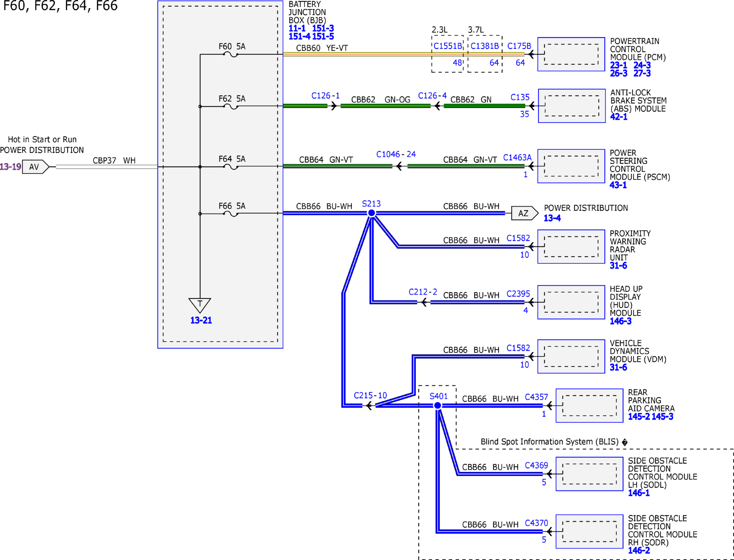Click the AV off-page connector symbol
734x560 pixels.
(35, 167)
